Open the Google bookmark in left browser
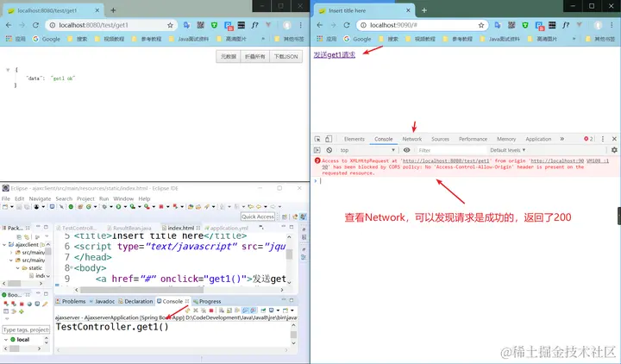 47,39
